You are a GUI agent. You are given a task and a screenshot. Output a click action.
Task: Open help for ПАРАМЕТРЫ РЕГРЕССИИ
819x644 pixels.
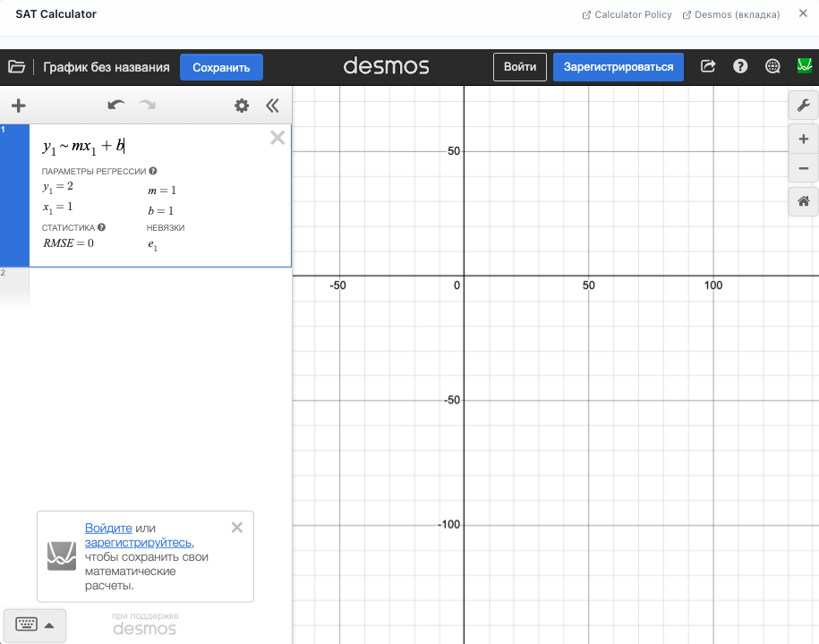[x=151, y=171]
